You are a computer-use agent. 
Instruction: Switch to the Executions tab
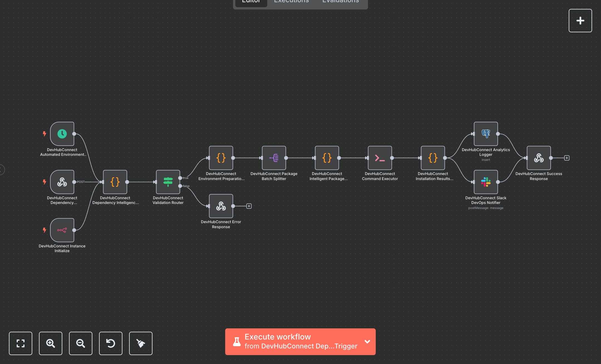[291, 2]
